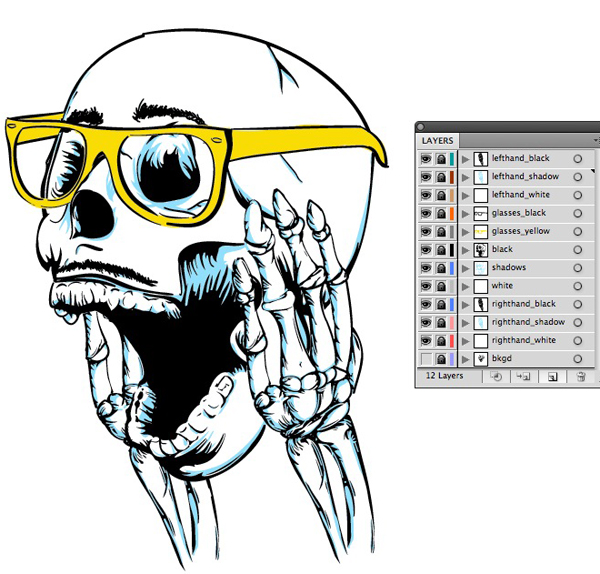Click target circle for black layer
This screenshot has height=574, width=600.
click(x=578, y=249)
